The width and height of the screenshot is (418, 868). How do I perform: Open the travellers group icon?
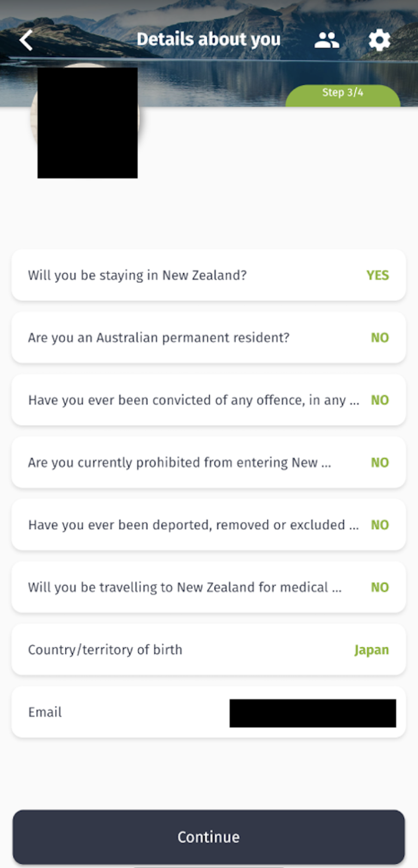(x=327, y=40)
